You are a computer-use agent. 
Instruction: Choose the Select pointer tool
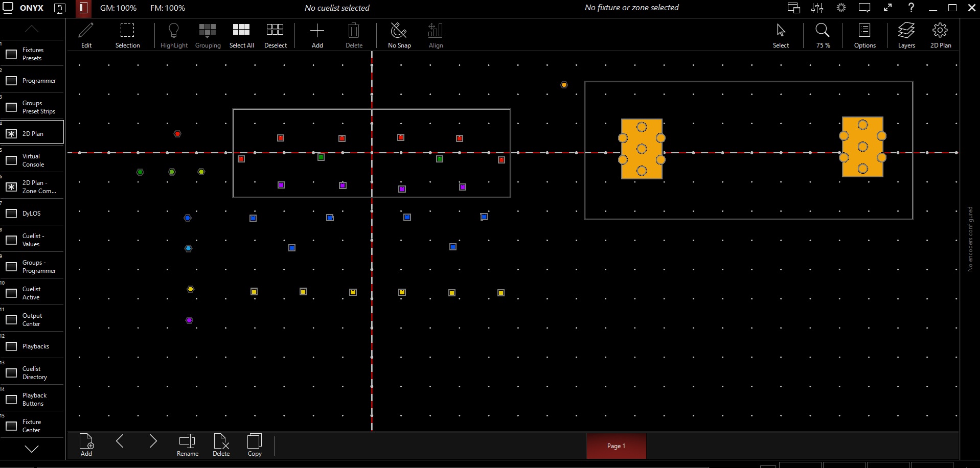781,35
